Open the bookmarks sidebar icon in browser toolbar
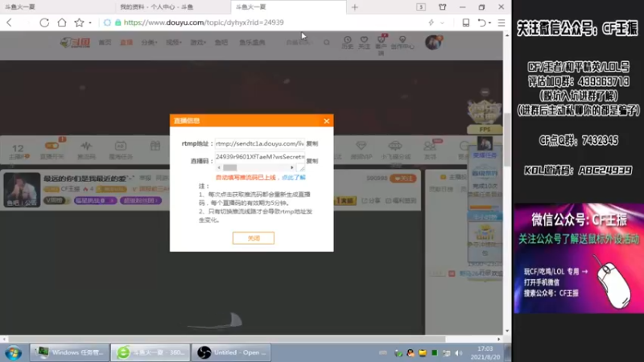The width and height of the screenshot is (644, 362). 466,23
